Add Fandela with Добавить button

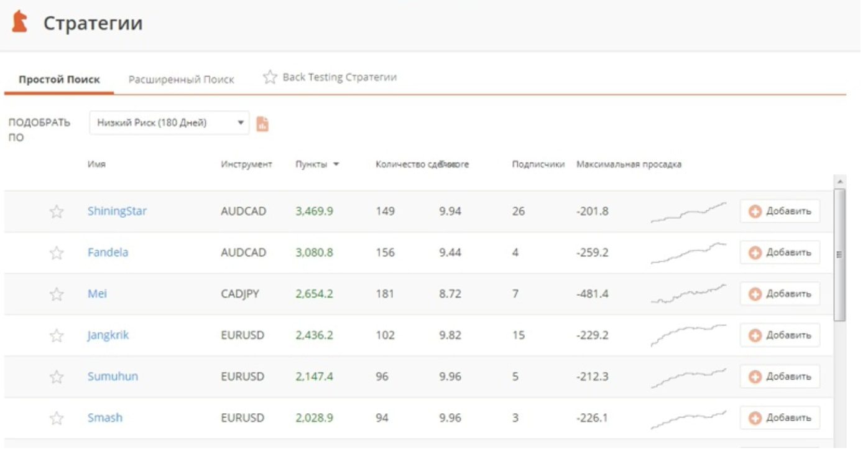tap(780, 253)
